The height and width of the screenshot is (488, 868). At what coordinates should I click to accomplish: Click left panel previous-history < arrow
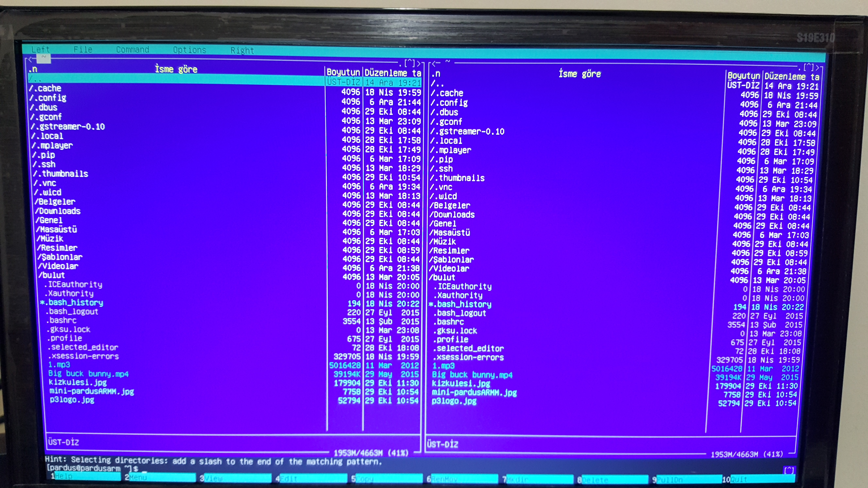30,60
